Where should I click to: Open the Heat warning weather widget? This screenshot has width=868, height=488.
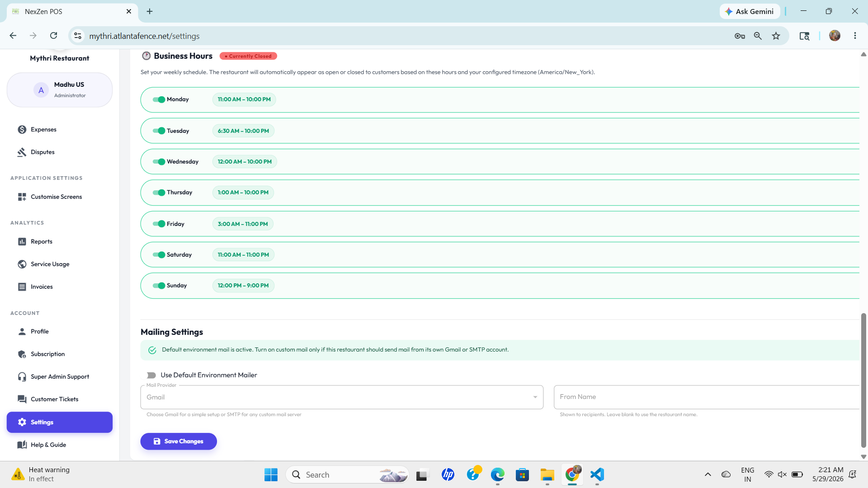(42, 474)
